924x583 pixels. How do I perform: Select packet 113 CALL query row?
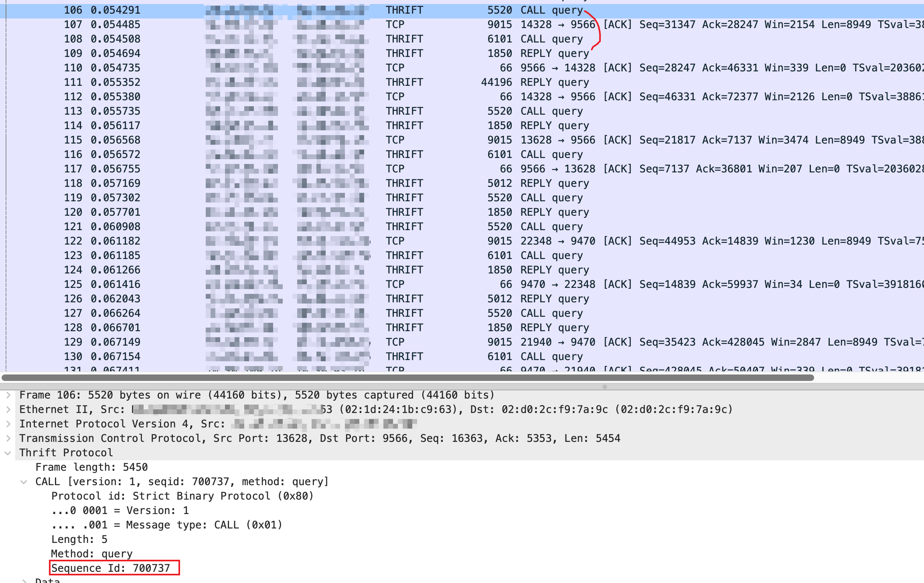pyautogui.click(x=462, y=111)
